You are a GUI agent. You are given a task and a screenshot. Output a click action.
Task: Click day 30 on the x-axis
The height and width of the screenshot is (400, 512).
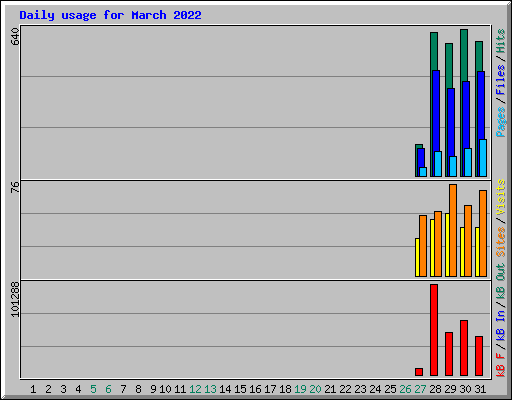coord(465,389)
